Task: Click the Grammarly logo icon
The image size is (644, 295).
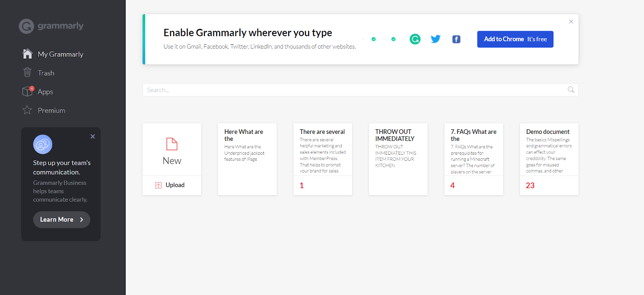Action: 27,27
